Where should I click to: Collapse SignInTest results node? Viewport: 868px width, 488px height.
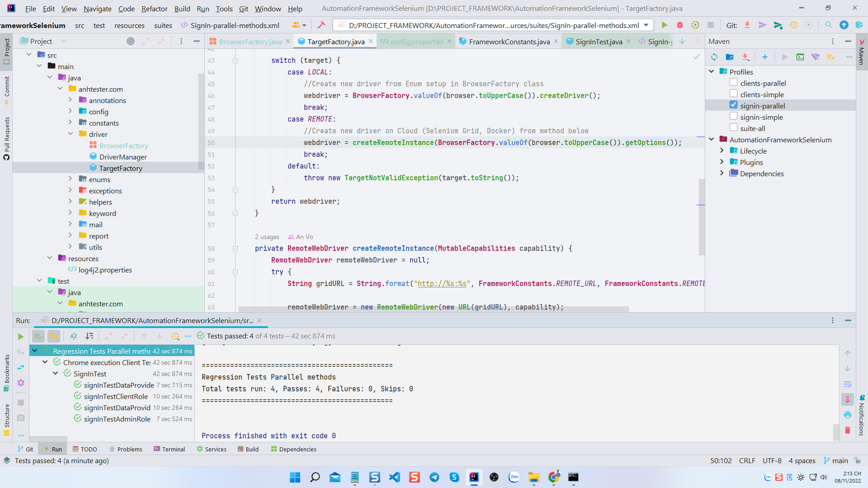[x=56, y=373]
